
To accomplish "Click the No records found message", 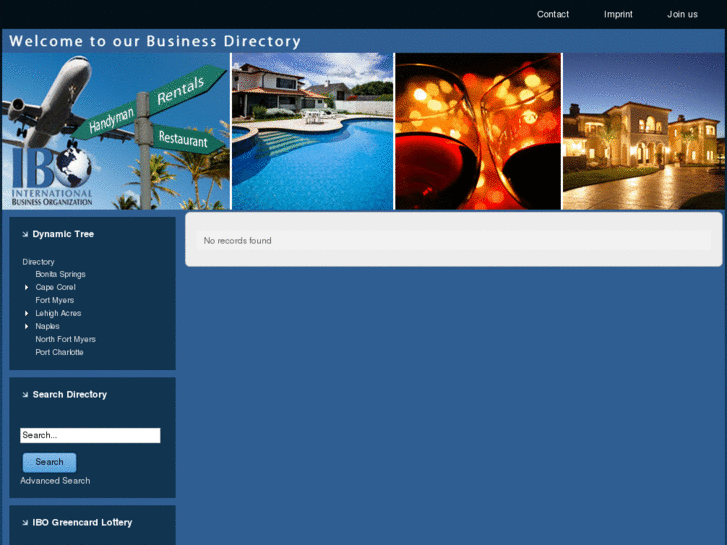I will (x=237, y=241).
